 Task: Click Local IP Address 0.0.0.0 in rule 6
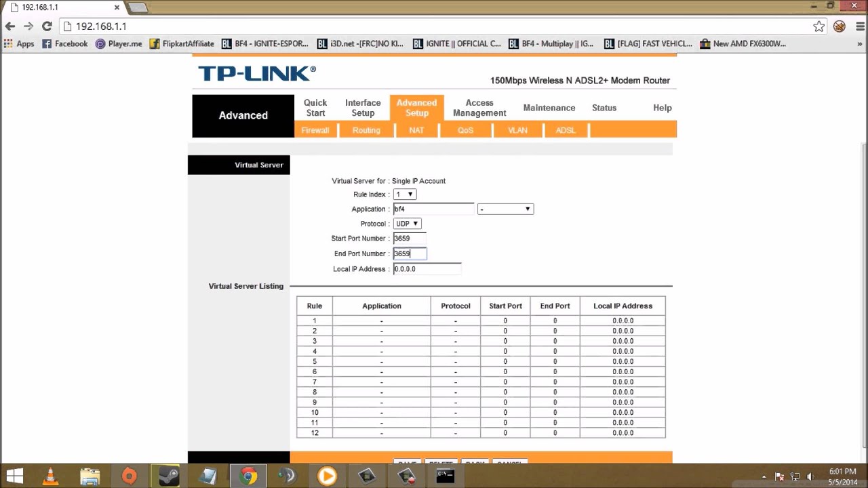coord(623,371)
